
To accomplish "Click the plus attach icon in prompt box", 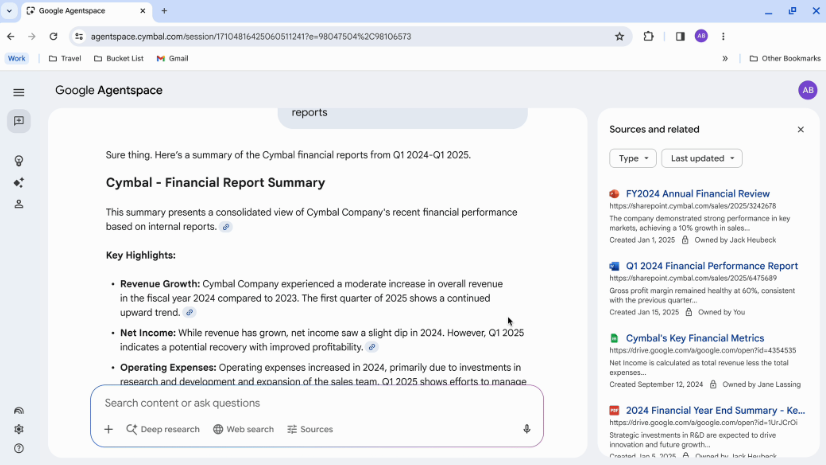I will pyautogui.click(x=109, y=429).
